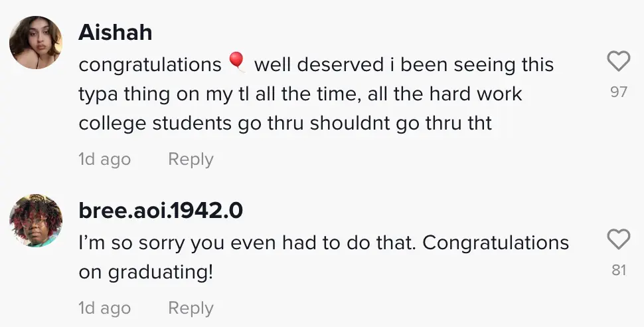Click the word "Congratulations" in bree's comment
This screenshot has width=644, height=327.
495,243
